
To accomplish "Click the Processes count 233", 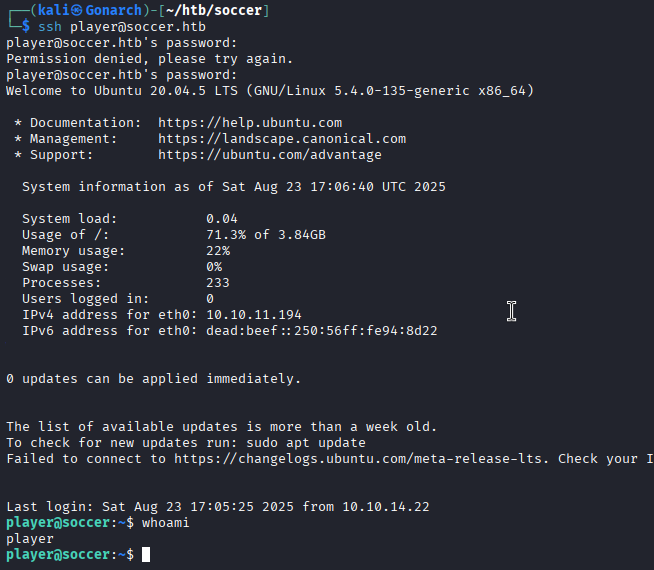I will pos(218,282).
